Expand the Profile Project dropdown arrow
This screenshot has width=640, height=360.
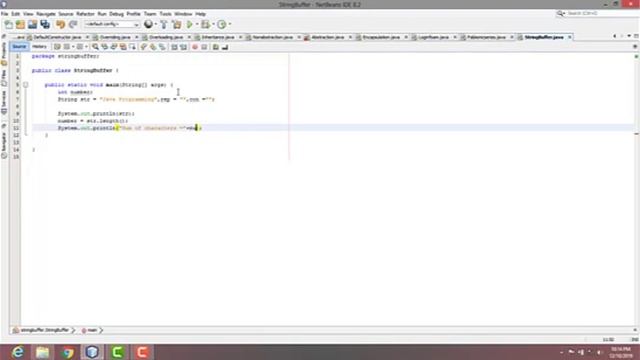click(x=230, y=24)
